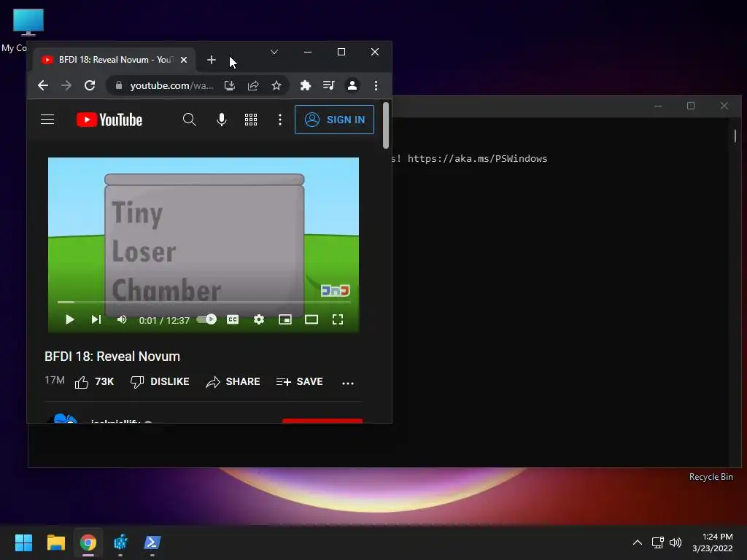The height and width of the screenshot is (560, 747).
Task: Open the network status tray icon
Action: click(657, 542)
